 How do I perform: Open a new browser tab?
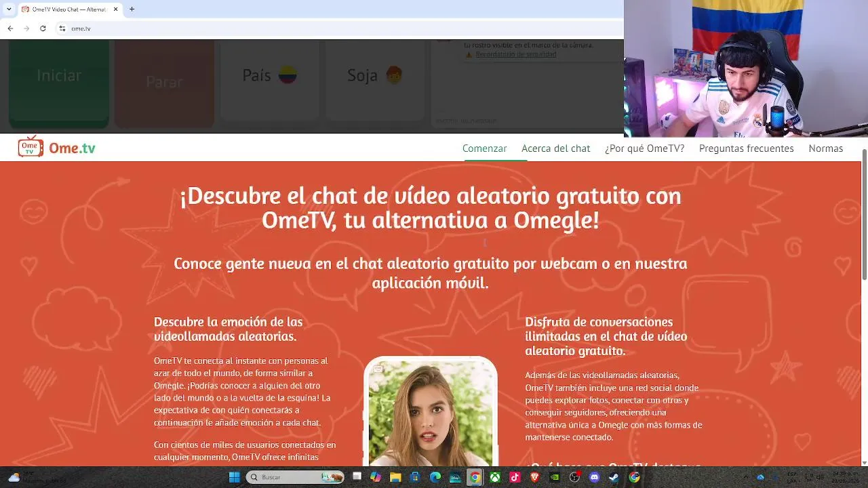tap(132, 9)
